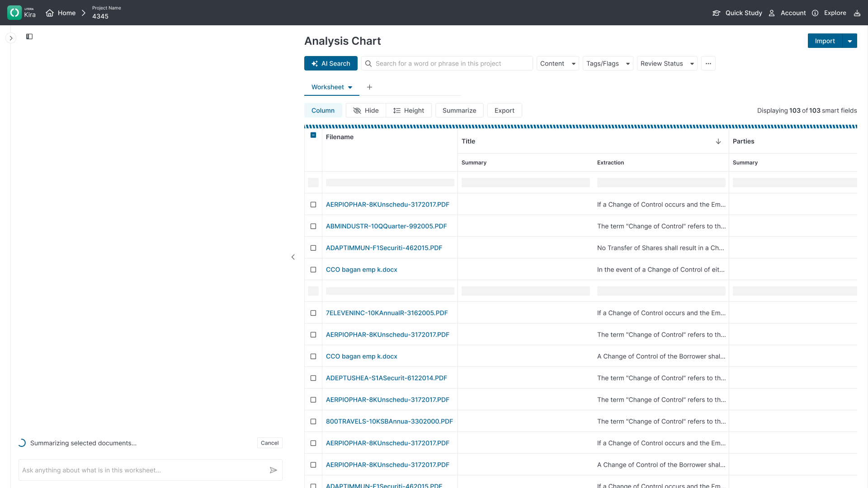The width and height of the screenshot is (868, 488).
Task: Click the summarizing progress spinner
Action: tap(22, 443)
